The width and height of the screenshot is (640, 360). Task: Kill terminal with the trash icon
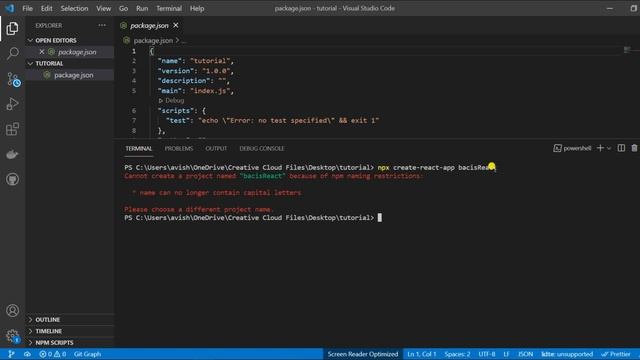pyautogui.click(x=634, y=148)
